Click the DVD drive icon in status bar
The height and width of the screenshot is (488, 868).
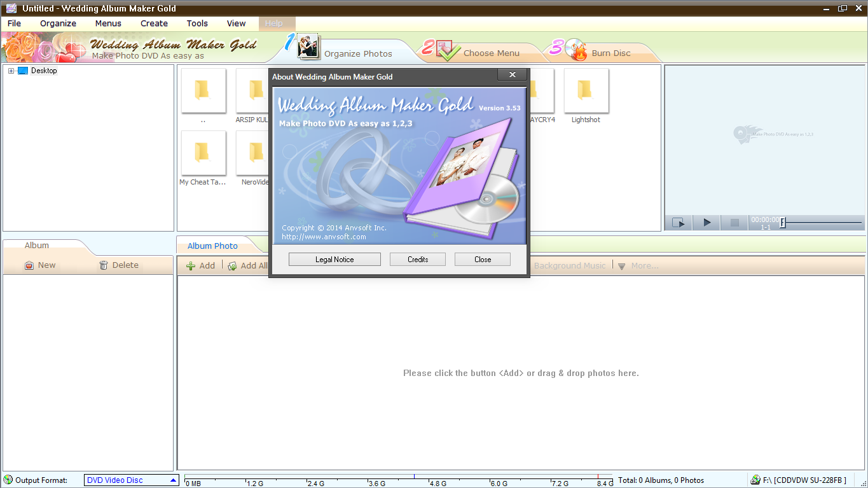756,480
